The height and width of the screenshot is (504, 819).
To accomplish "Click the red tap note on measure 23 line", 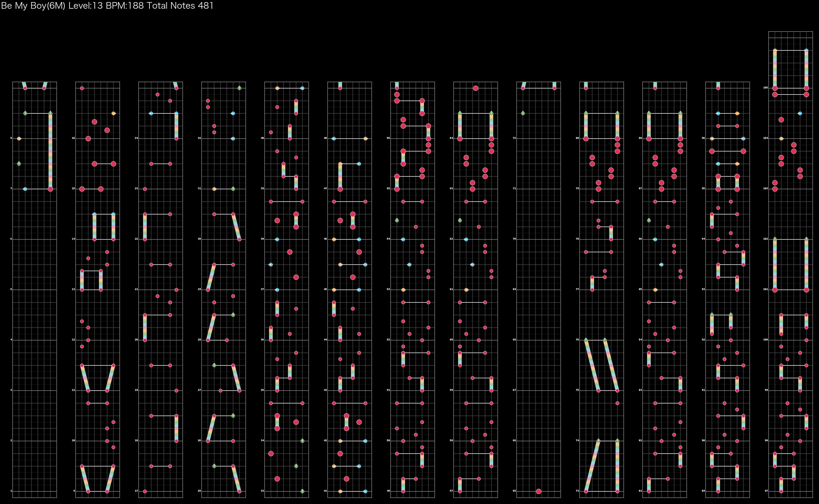I will 145,189.
